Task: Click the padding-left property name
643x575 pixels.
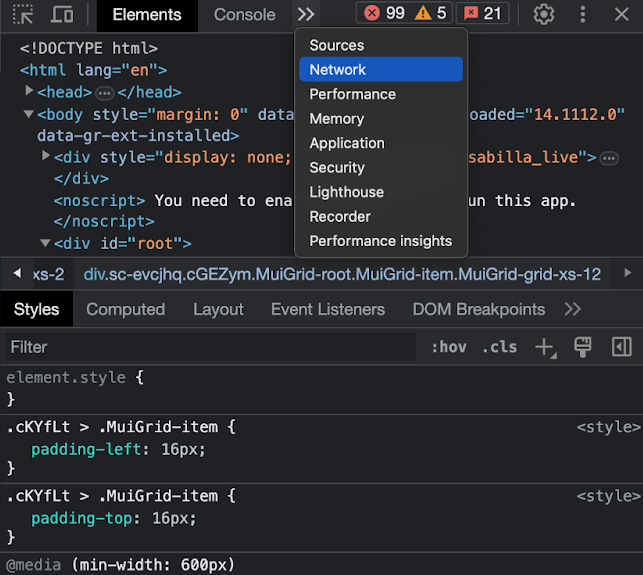Action: [86, 450]
